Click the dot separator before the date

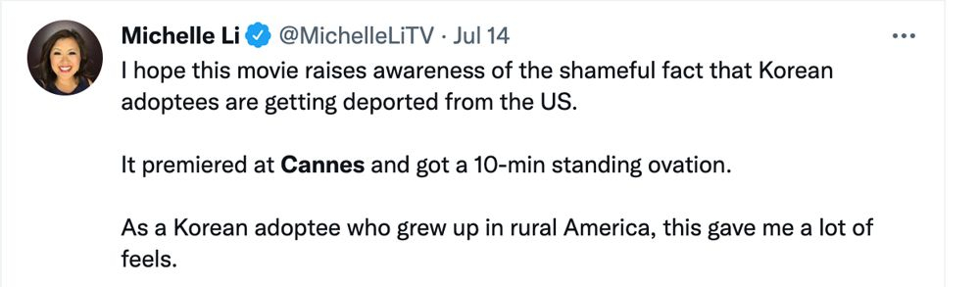point(444,37)
